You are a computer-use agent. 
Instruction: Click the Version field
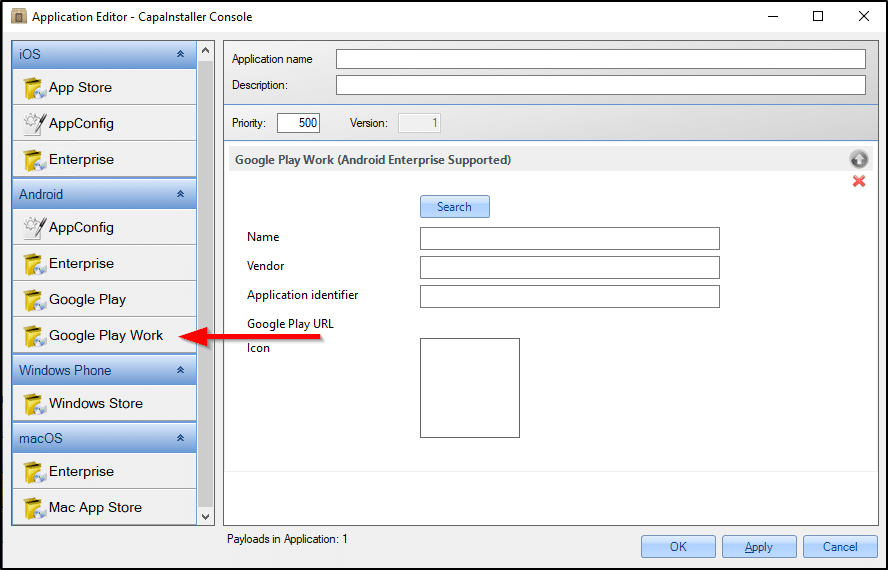point(419,123)
